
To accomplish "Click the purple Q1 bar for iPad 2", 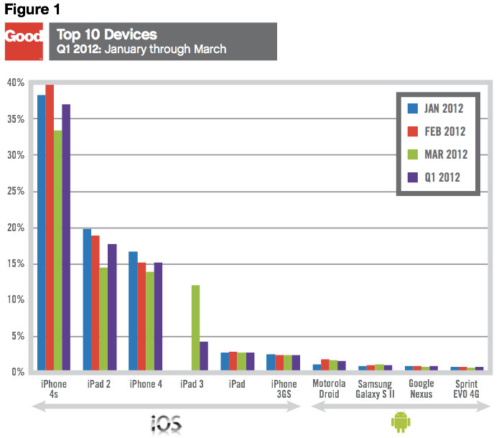I will tap(112, 307).
